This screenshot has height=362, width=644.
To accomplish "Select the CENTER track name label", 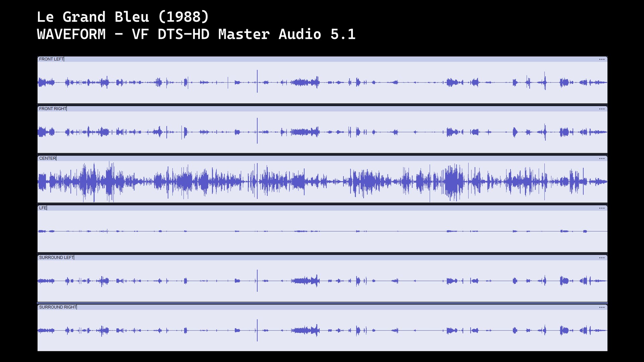I will pos(47,159).
